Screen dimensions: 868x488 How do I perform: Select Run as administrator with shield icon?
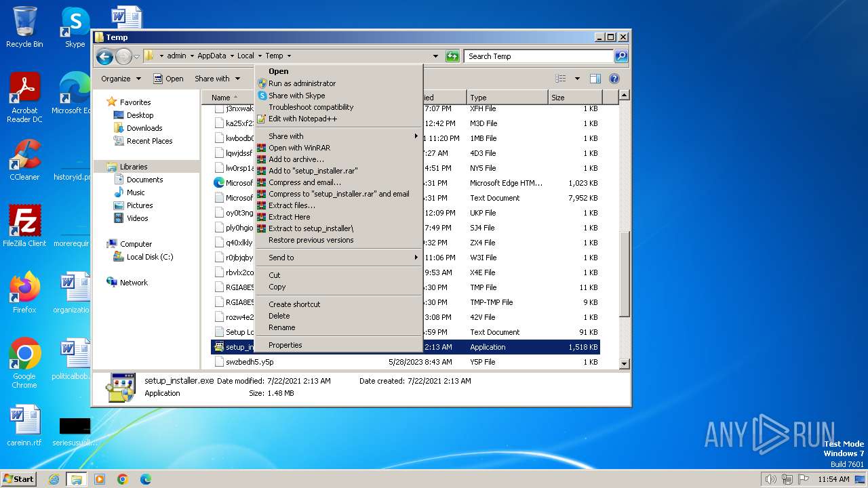tap(339, 83)
